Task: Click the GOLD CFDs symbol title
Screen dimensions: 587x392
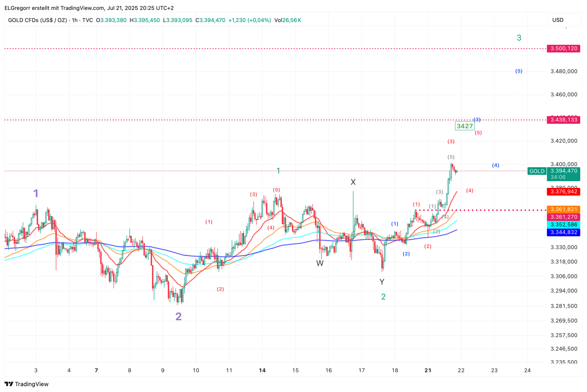Action: coord(38,20)
